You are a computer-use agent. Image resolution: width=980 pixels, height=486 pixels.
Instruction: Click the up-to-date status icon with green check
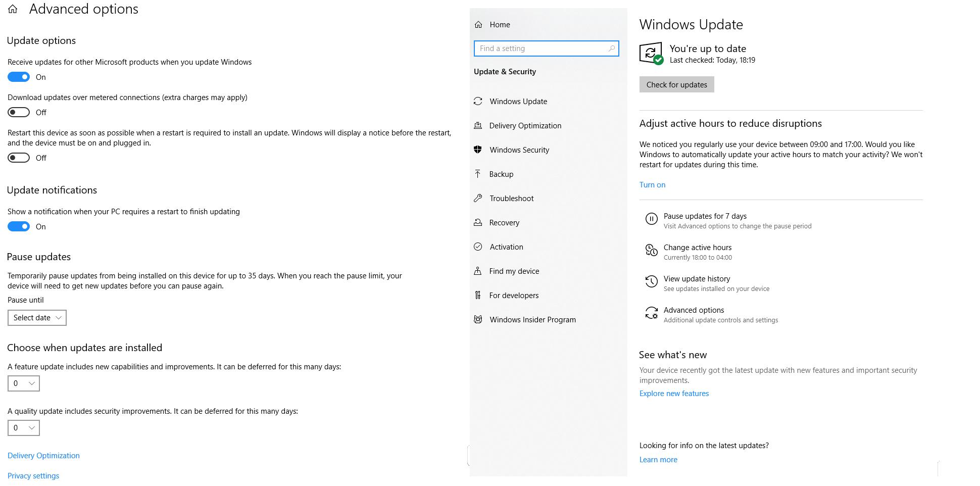(651, 54)
